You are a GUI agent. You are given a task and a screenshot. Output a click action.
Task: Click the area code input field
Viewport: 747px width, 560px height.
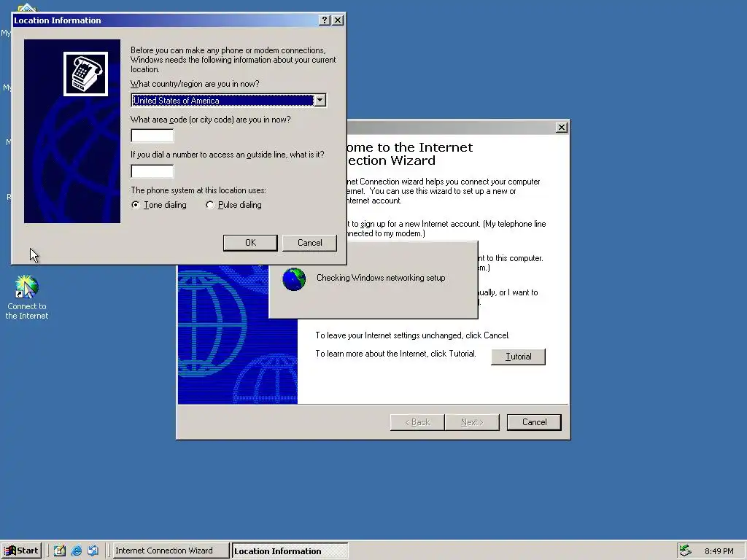click(152, 136)
